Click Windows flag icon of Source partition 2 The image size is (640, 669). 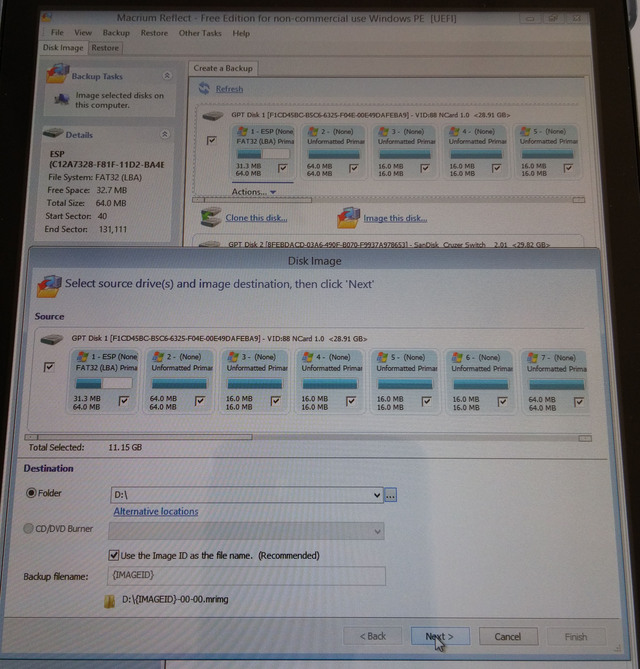coord(158,356)
